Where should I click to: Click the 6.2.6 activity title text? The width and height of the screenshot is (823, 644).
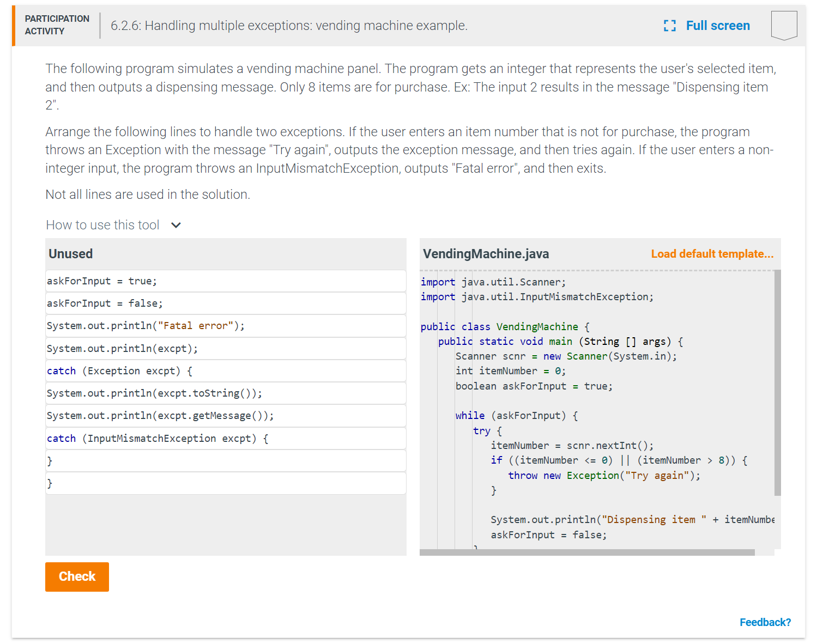coord(289,26)
